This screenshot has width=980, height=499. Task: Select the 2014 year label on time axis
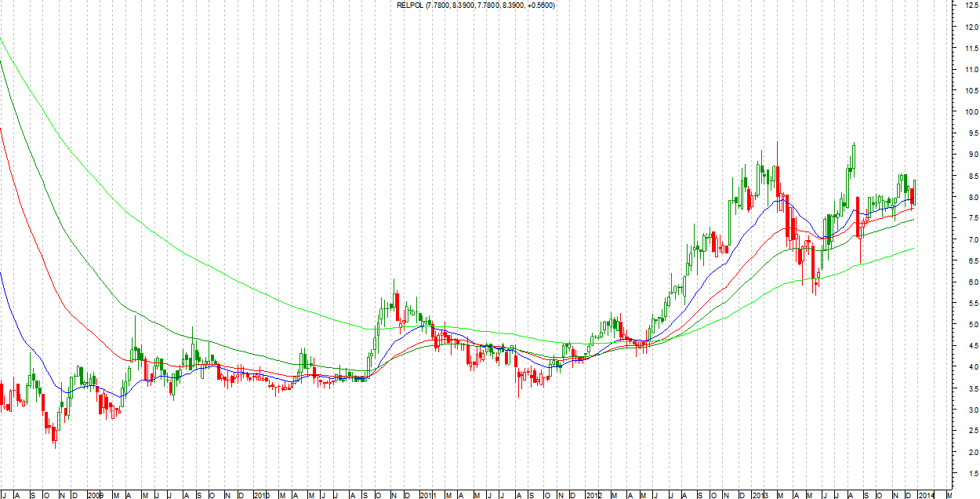click(x=926, y=495)
